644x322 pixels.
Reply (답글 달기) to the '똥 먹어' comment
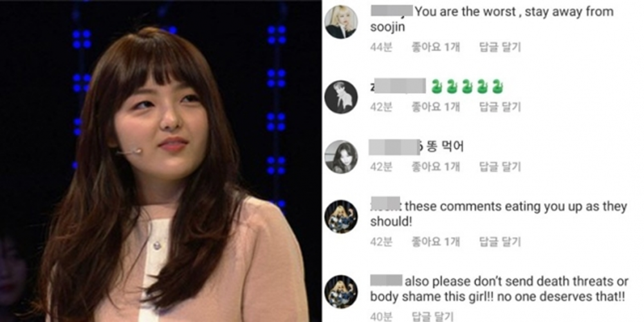pyautogui.click(x=500, y=167)
